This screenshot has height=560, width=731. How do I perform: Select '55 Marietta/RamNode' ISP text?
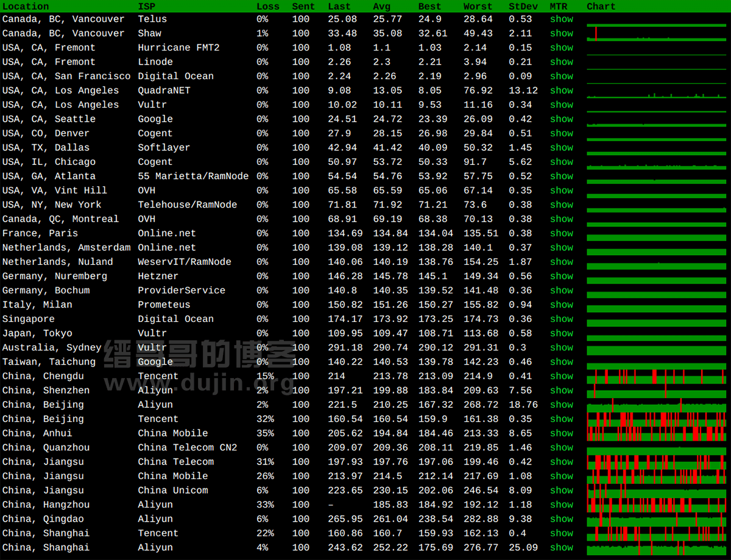(x=193, y=177)
